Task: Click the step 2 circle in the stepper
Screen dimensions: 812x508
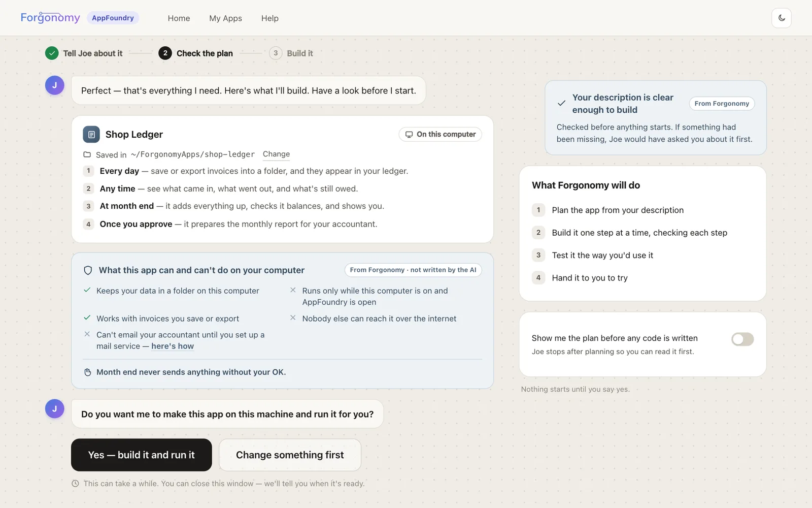Action: pos(165,53)
